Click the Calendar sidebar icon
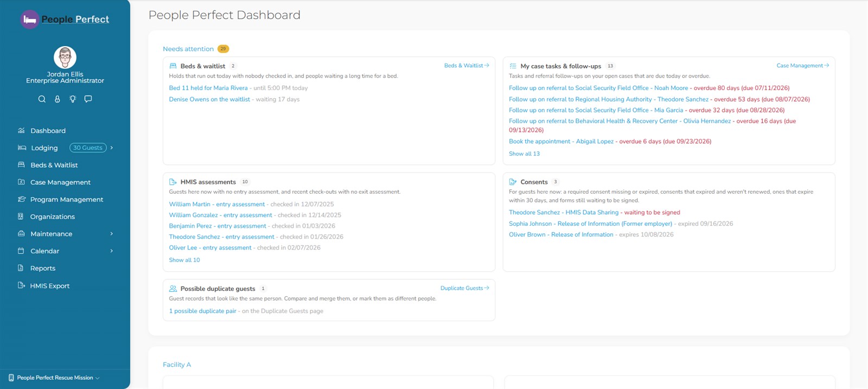The width and height of the screenshot is (868, 389). tap(21, 251)
